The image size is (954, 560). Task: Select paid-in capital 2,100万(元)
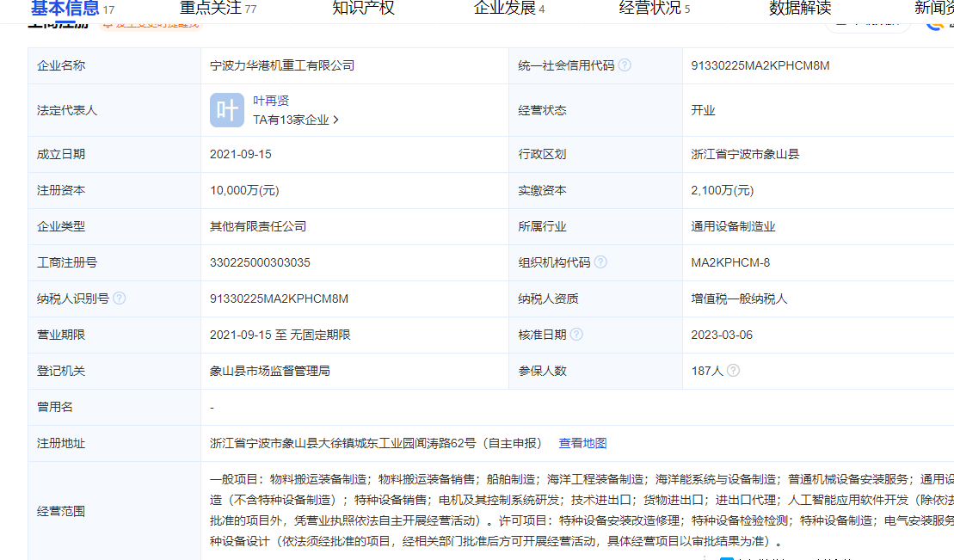click(x=723, y=190)
